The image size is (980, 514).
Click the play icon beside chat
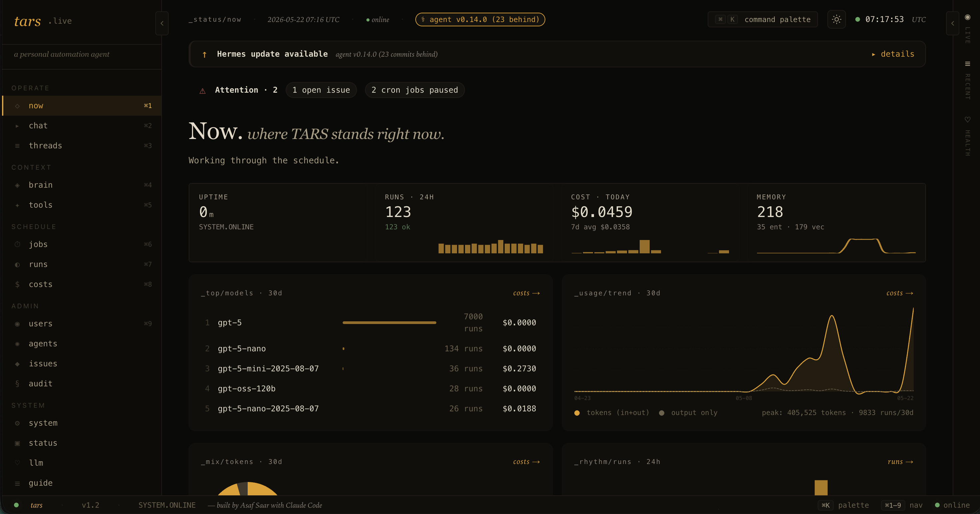(x=17, y=126)
